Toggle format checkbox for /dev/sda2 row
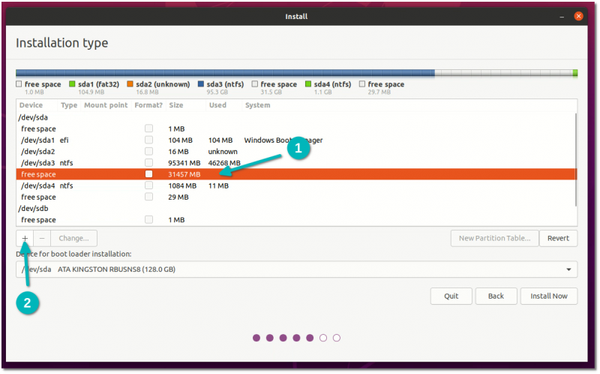The width and height of the screenshot is (600, 374). coord(149,152)
